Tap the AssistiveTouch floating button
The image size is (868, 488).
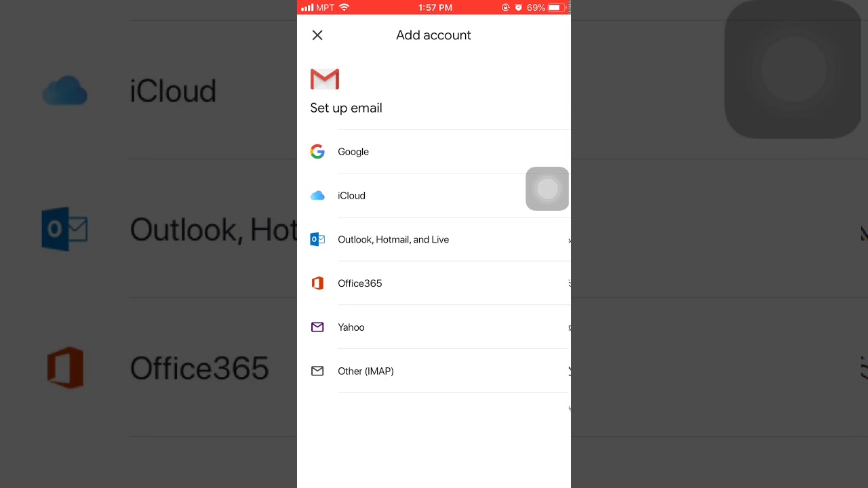(547, 188)
